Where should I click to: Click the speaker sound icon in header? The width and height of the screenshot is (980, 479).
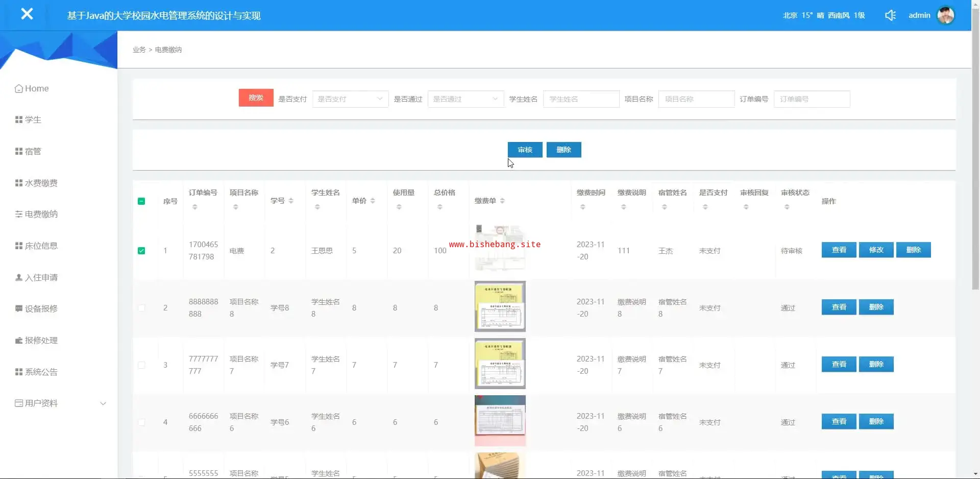click(890, 15)
